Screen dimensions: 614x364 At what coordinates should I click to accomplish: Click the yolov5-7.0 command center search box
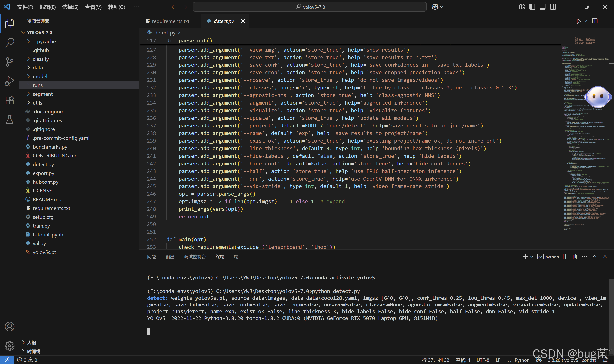click(x=309, y=7)
